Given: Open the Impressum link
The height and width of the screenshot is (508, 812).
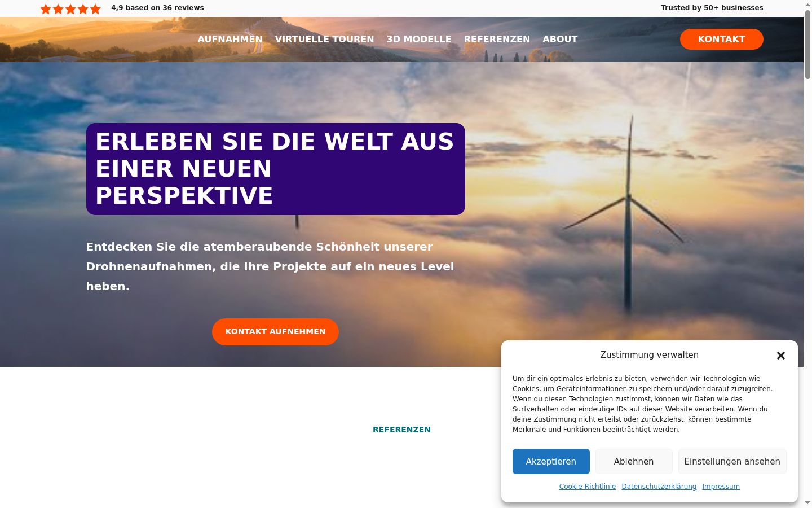Looking at the screenshot, I should pyautogui.click(x=721, y=486).
